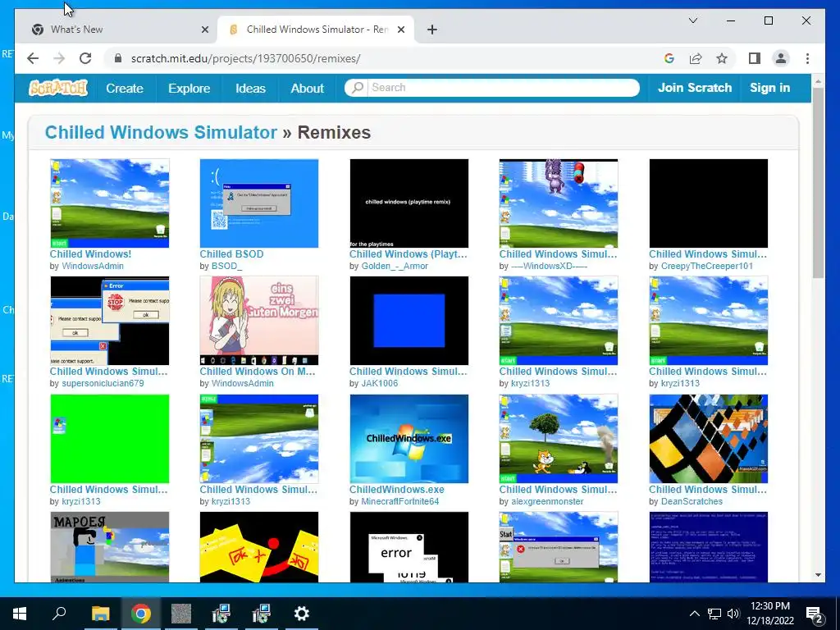Open Chrome three-dot menu
Screen dimensions: 840x630
pos(807,58)
